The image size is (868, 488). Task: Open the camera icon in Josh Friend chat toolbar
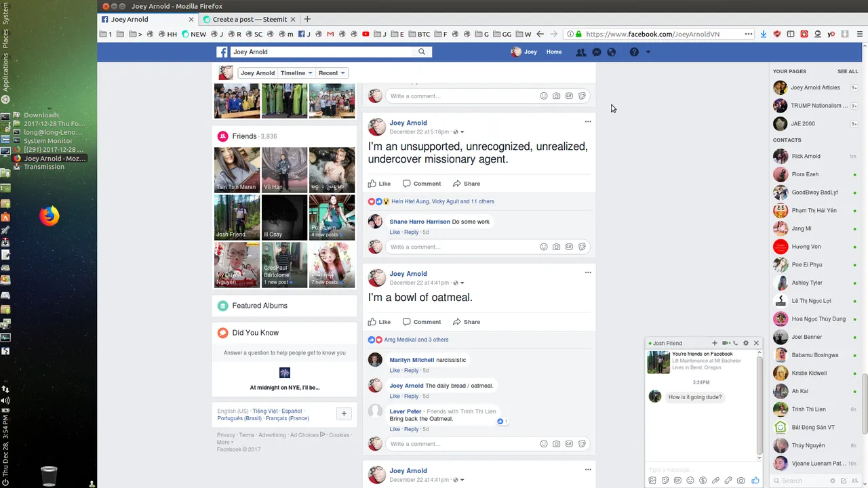click(741, 481)
